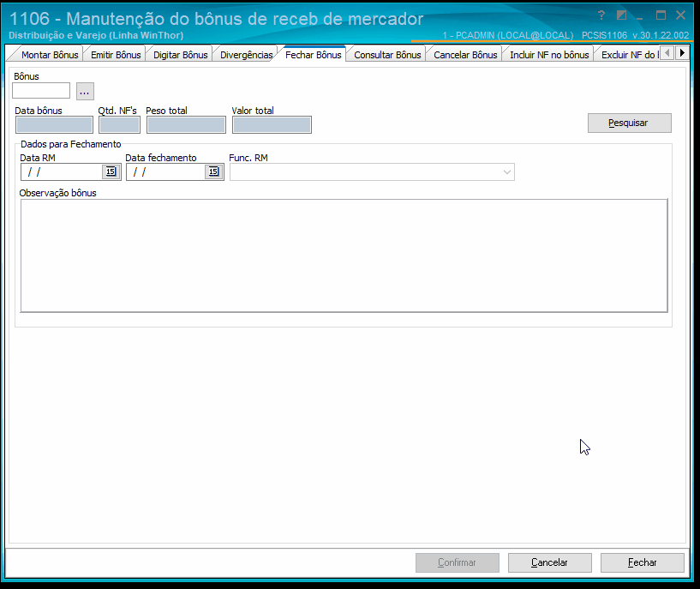Open the Incluir NF no bônus tab
The height and width of the screenshot is (589, 700).
(x=549, y=55)
